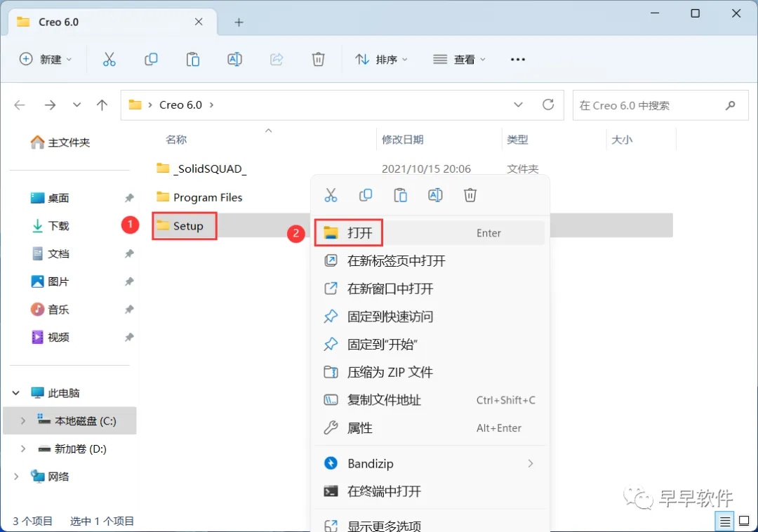The width and height of the screenshot is (758, 532).
Task: Open the three-dot more options menu
Action: [x=518, y=60]
